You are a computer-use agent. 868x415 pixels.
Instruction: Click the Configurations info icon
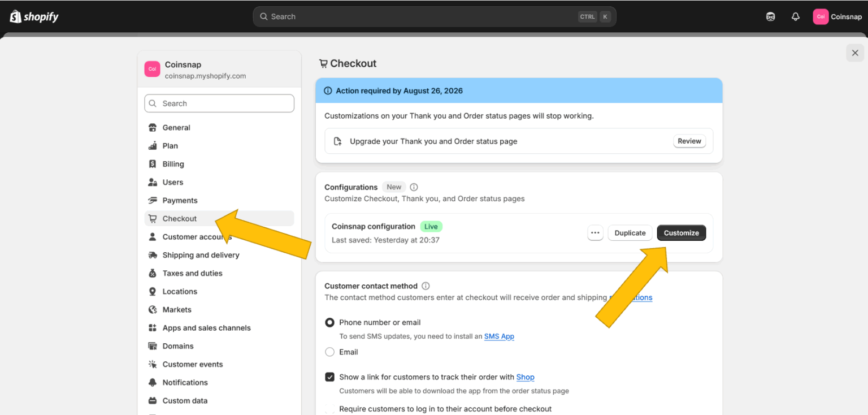pyautogui.click(x=414, y=187)
